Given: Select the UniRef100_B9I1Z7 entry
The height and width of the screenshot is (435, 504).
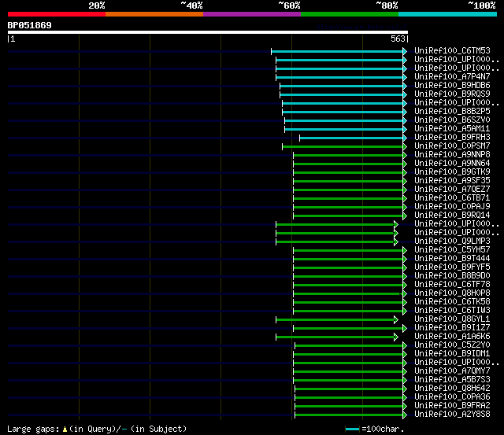Looking at the screenshot, I should (x=452, y=328).
